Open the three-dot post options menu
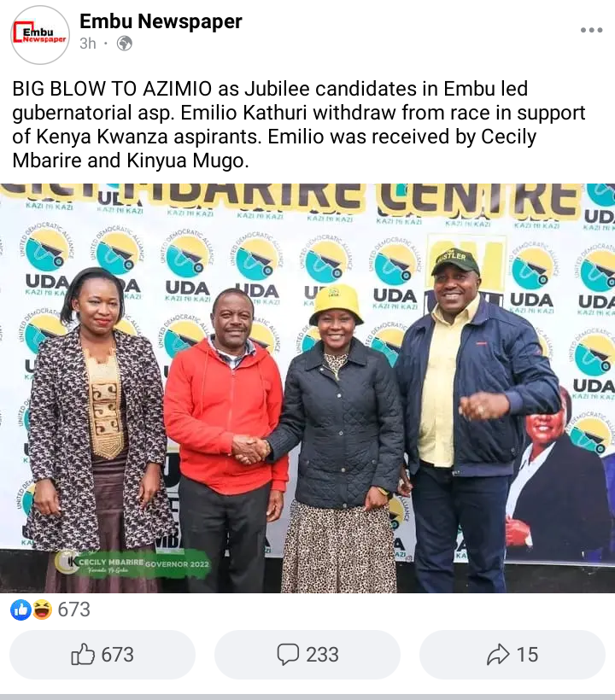Image resolution: width=615 pixels, height=700 pixels. [x=591, y=30]
